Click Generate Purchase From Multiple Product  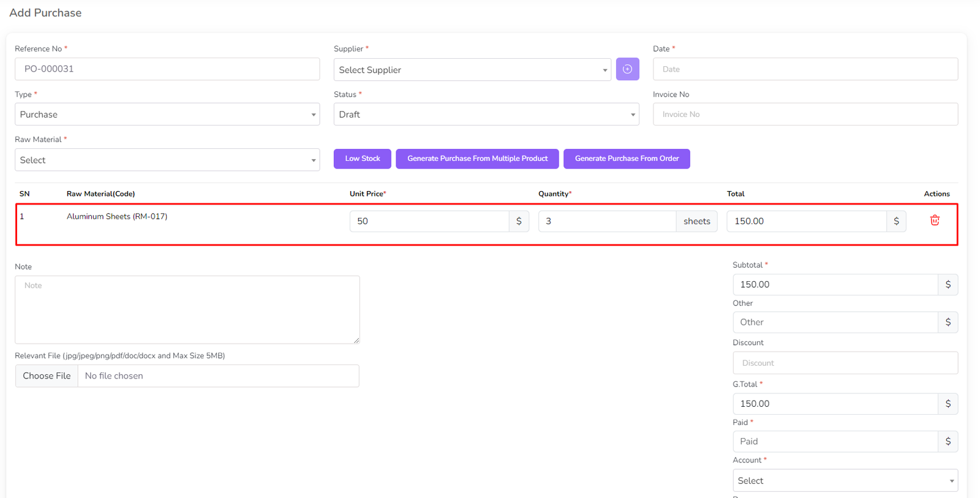(x=477, y=159)
